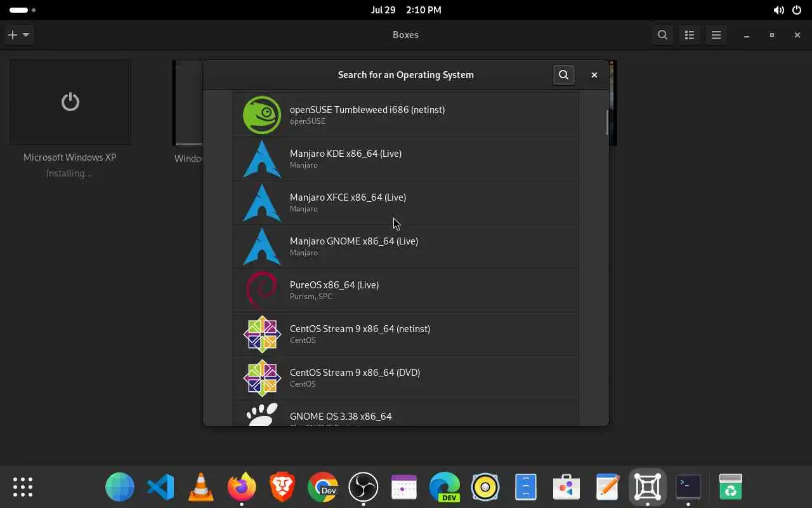Click the OS list scrollbar
Screen dimensions: 812x508
(x=607, y=123)
